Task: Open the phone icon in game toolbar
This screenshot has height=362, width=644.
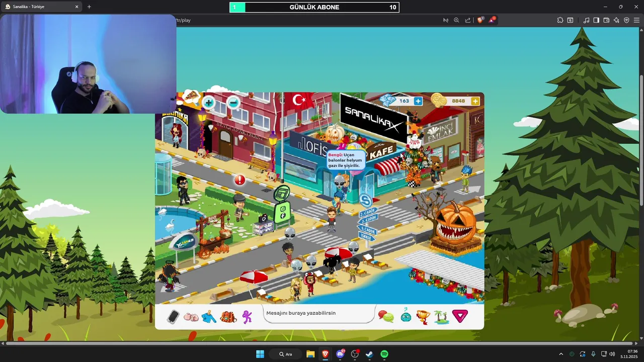Action: click(173, 317)
